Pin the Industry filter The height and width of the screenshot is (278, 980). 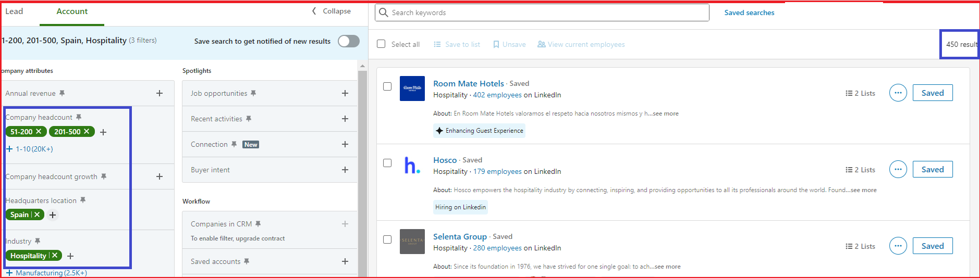(x=38, y=241)
